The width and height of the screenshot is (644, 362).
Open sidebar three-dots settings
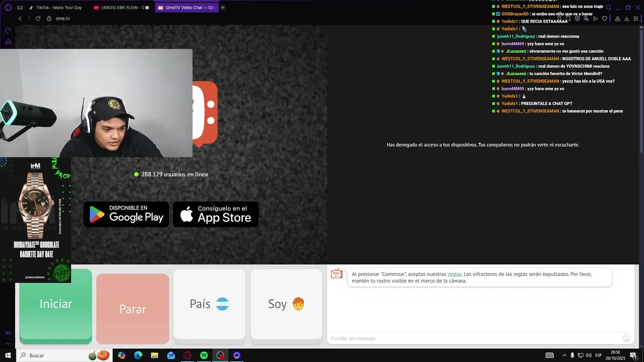coord(8,344)
